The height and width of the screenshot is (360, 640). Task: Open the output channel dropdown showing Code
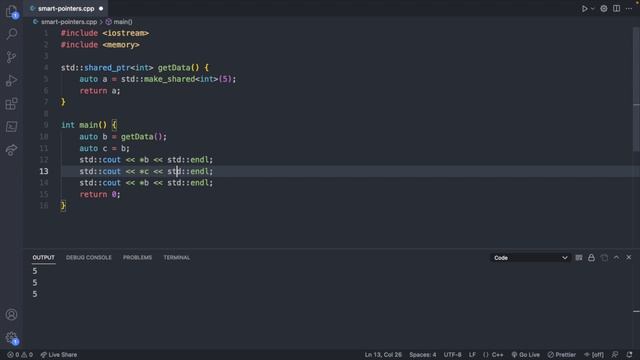click(530, 258)
